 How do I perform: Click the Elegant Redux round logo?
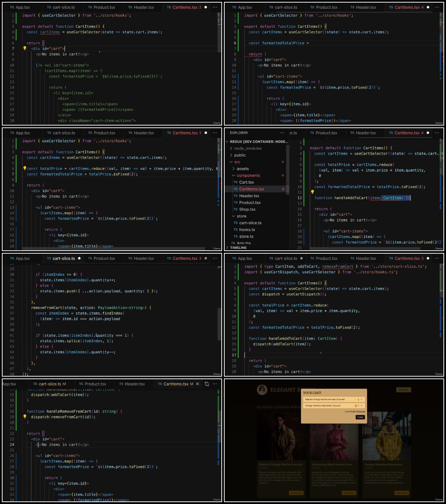point(262,390)
